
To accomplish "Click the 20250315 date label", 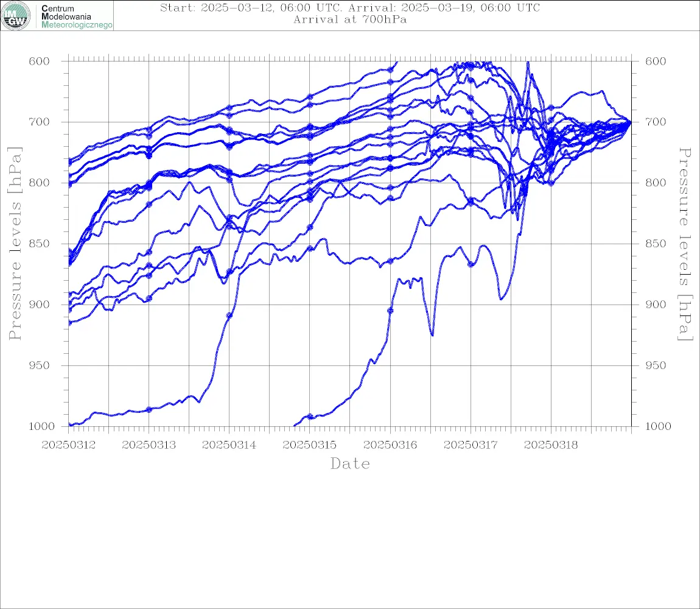I will (310, 445).
